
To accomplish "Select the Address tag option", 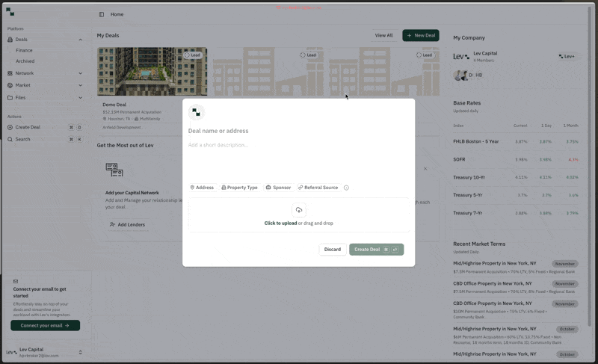I will tap(202, 188).
